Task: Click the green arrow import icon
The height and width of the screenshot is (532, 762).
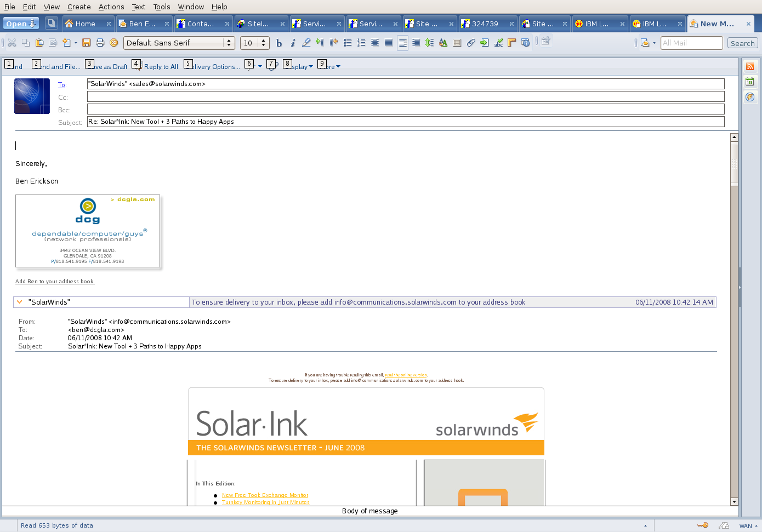Action: point(485,43)
